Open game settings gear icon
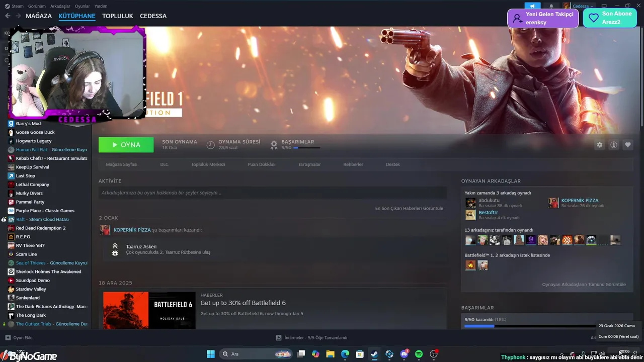The width and height of the screenshot is (644, 362). (599, 145)
